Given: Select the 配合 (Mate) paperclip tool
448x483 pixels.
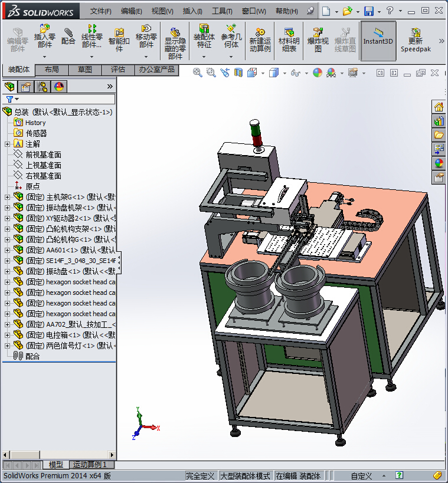Looking at the screenshot, I should coord(68,37).
